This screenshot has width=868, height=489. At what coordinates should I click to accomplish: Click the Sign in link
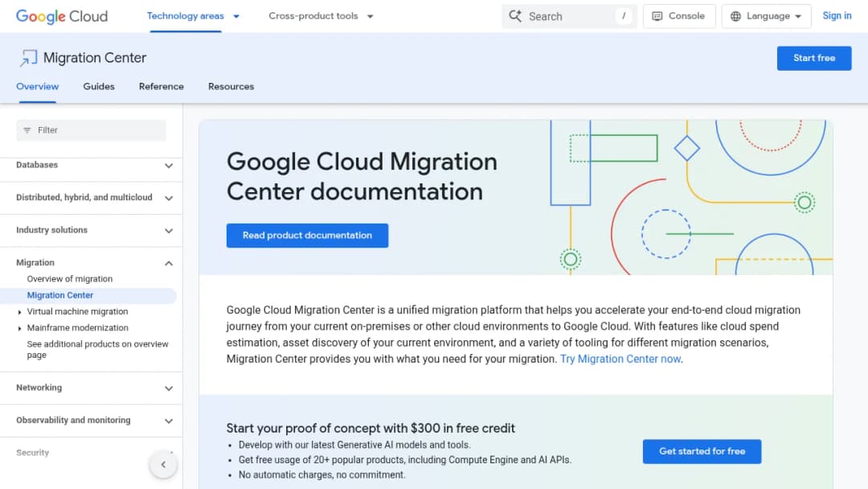click(x=837, y=16)
